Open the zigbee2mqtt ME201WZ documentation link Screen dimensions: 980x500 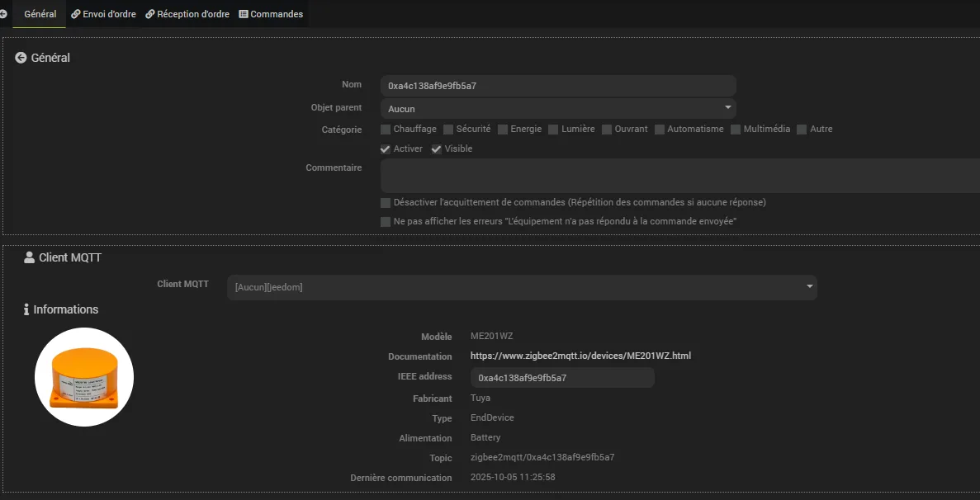(580, 356)
